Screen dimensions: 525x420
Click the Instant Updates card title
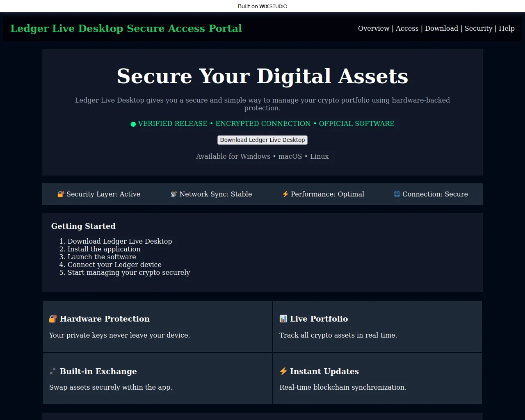324,371
